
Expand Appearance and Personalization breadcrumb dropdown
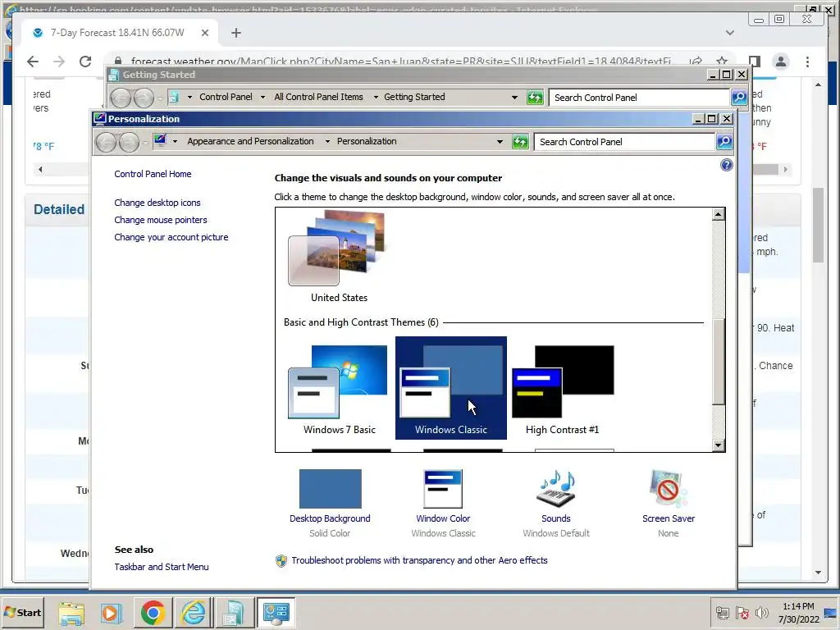point(327,141)
